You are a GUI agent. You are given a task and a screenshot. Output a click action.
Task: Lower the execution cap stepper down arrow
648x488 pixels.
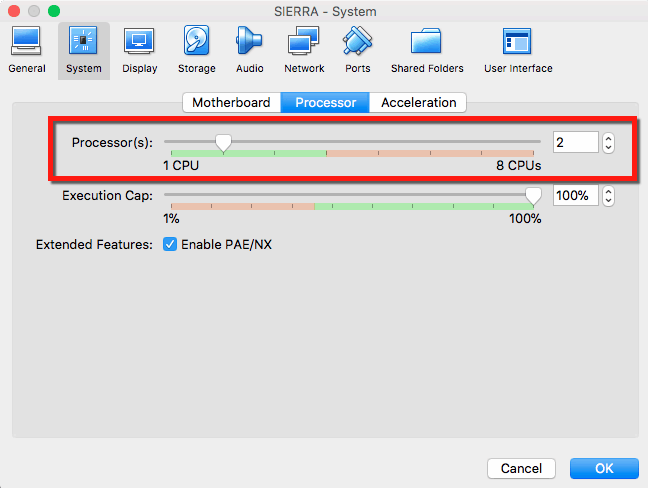[608, 200]
